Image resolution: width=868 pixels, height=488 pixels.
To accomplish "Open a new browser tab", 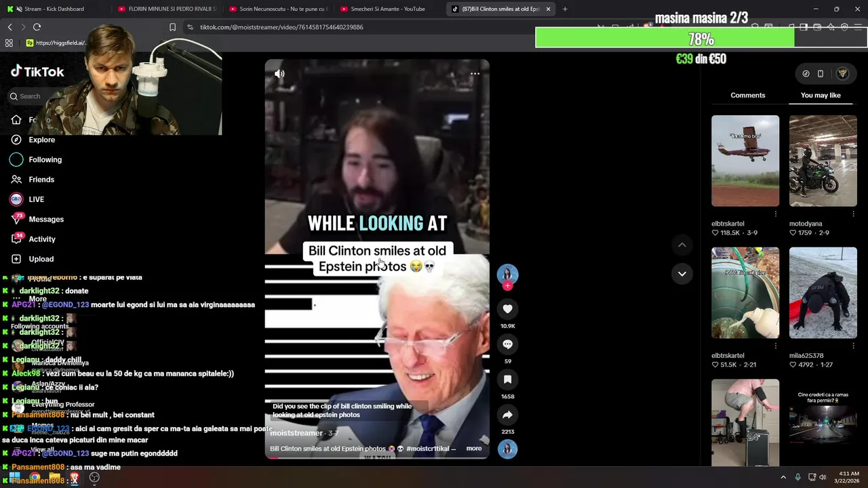I will tap(565, 9).
